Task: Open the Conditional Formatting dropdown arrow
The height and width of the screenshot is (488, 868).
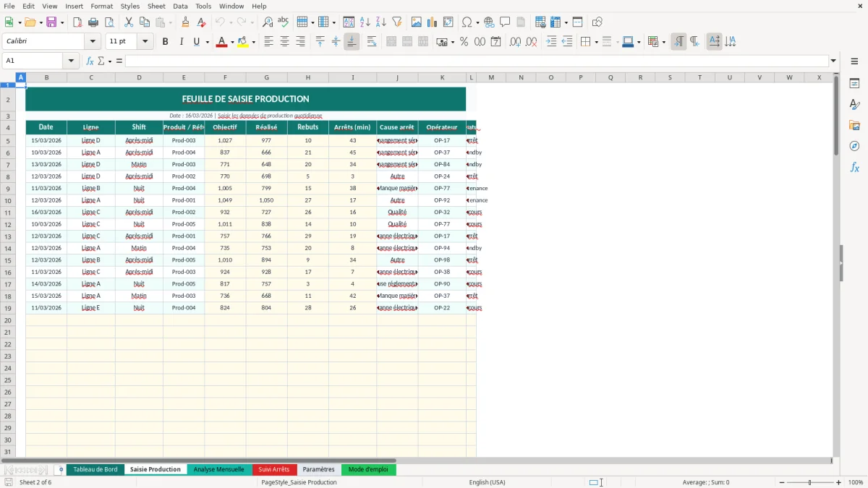Action: tap(663, 42)
